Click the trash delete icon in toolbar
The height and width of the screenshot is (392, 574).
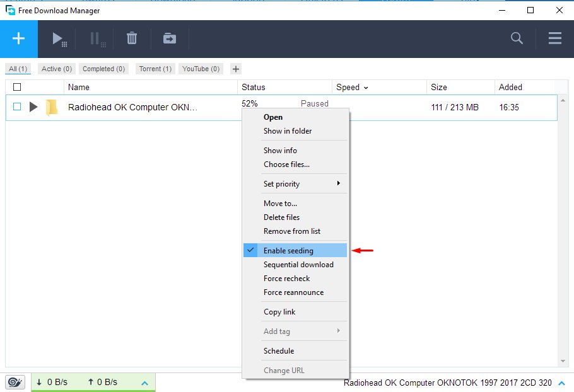point(132,38)
